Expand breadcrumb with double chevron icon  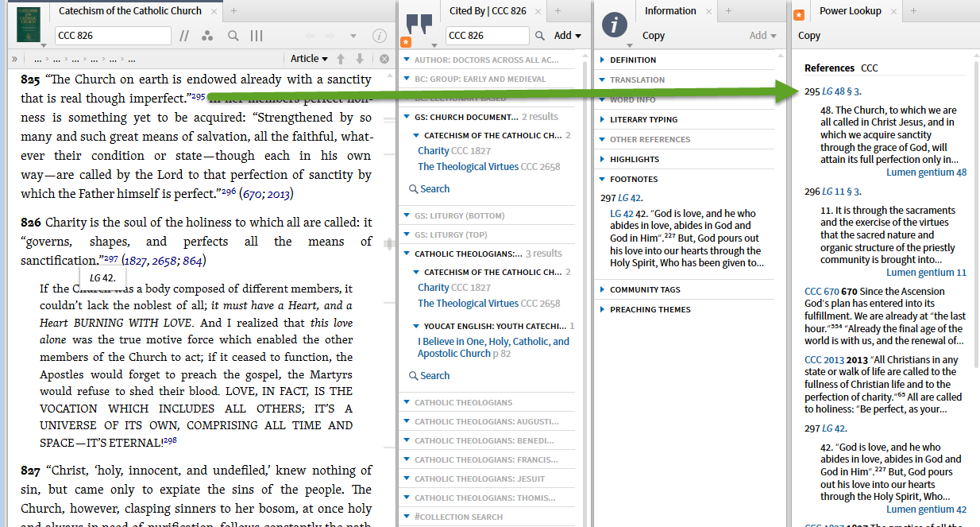coord(14,59)
